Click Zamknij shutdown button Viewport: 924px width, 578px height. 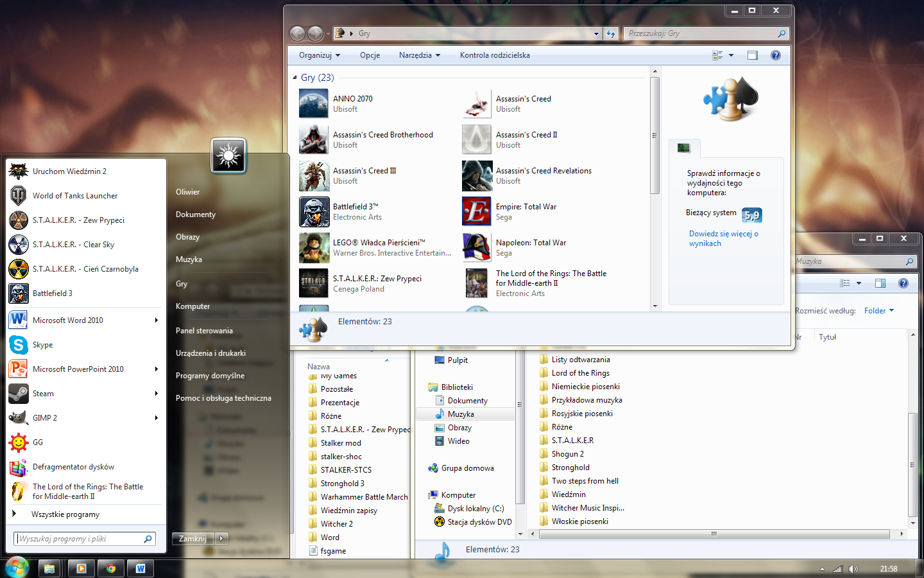click(193, 539)
